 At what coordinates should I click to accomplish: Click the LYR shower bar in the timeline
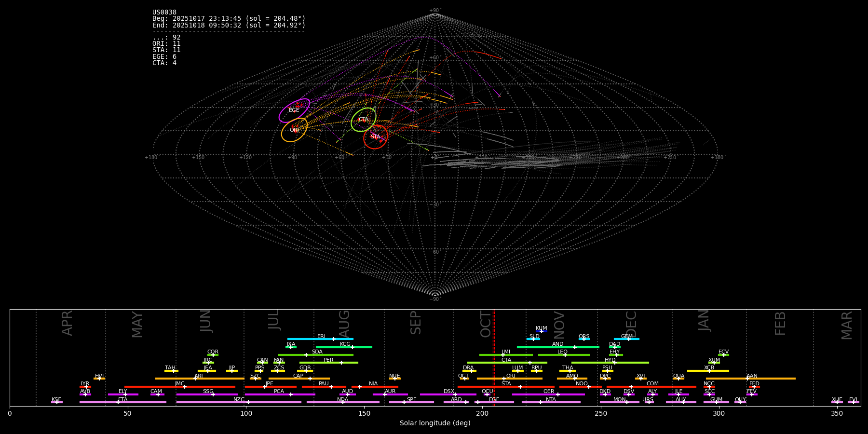tap(85, 387)
